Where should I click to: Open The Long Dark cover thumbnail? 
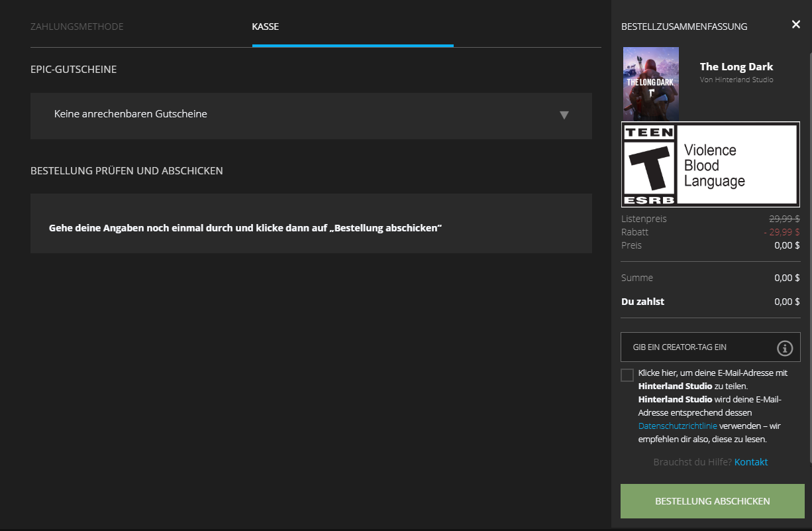coord(650,84)
